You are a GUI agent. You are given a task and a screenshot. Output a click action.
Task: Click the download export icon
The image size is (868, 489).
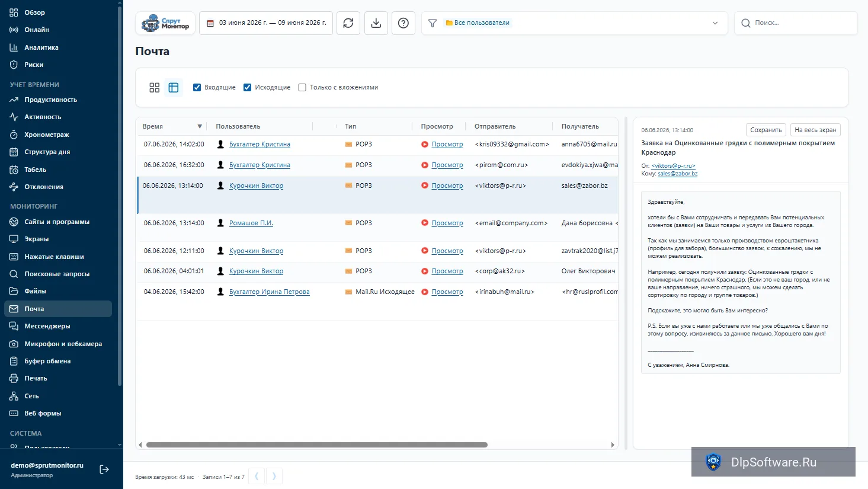376,23
